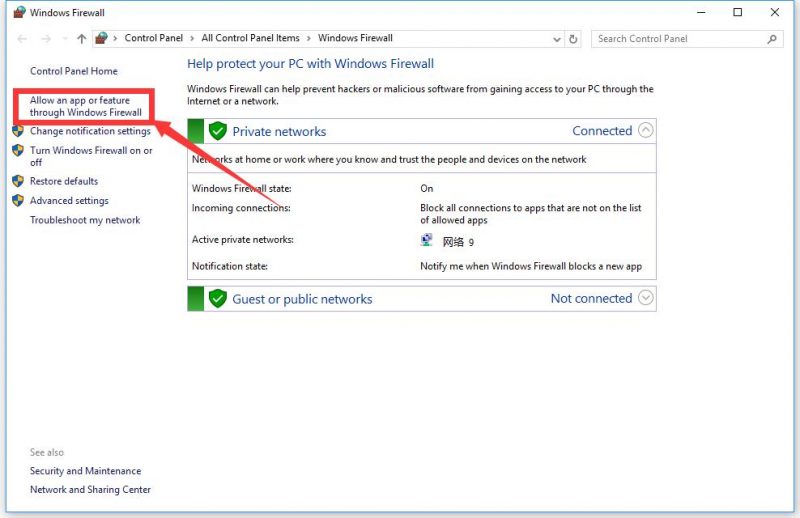800x518 pixels.
Task: Open Security and Maintenance link
Action: point(85,471)
